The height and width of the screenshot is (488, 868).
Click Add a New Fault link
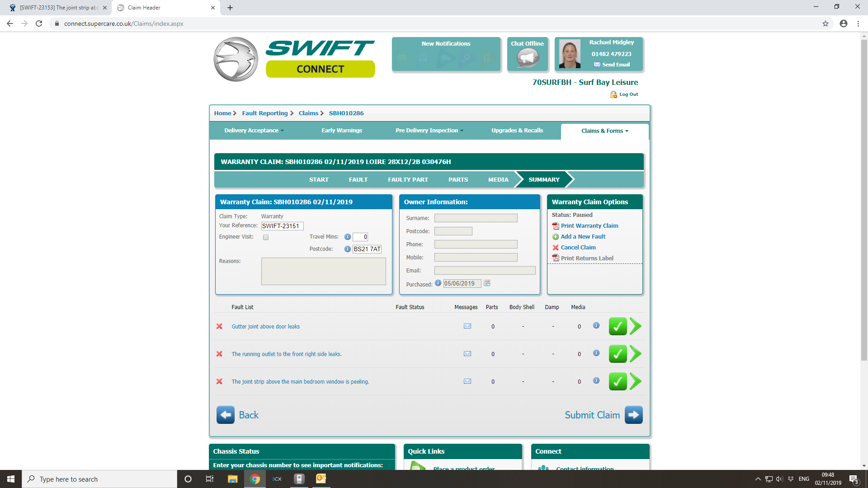click(583, 237)
